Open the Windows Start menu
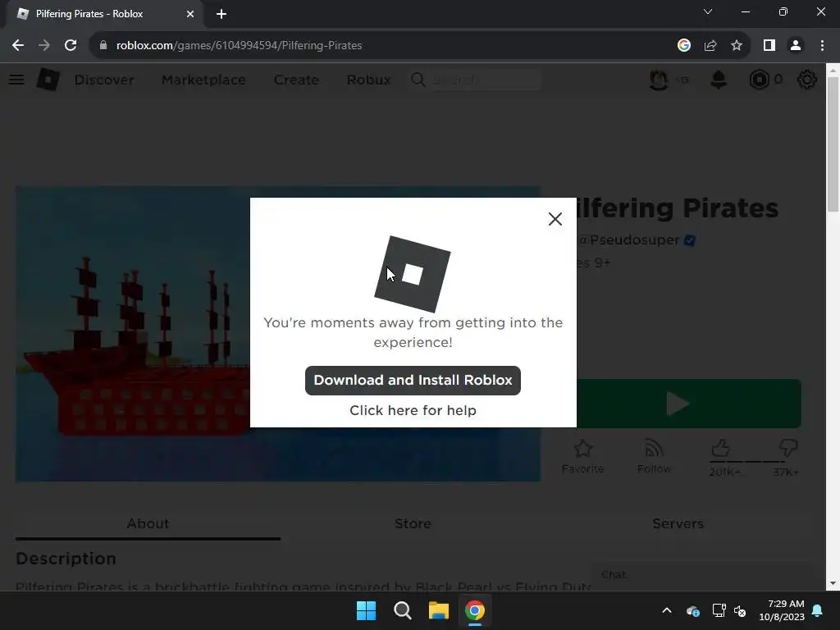The height and width of the screenshot is (630, 840). 367,610
